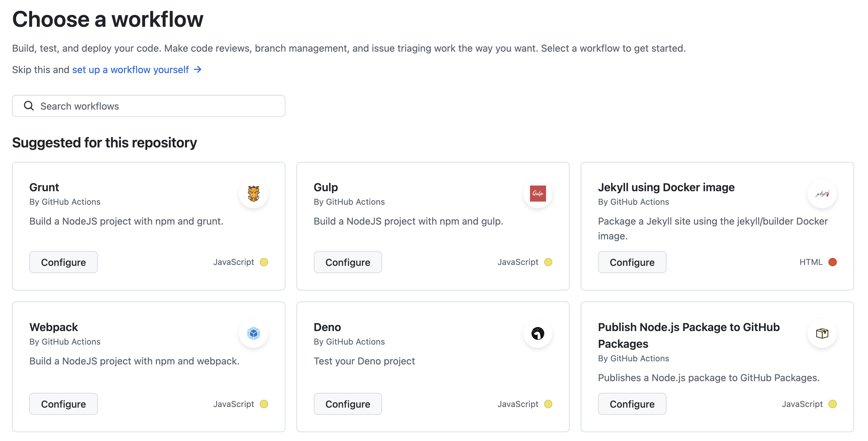Click the Deno dinosaur logo icon
The image size is (868, 441).
point(538,333)
